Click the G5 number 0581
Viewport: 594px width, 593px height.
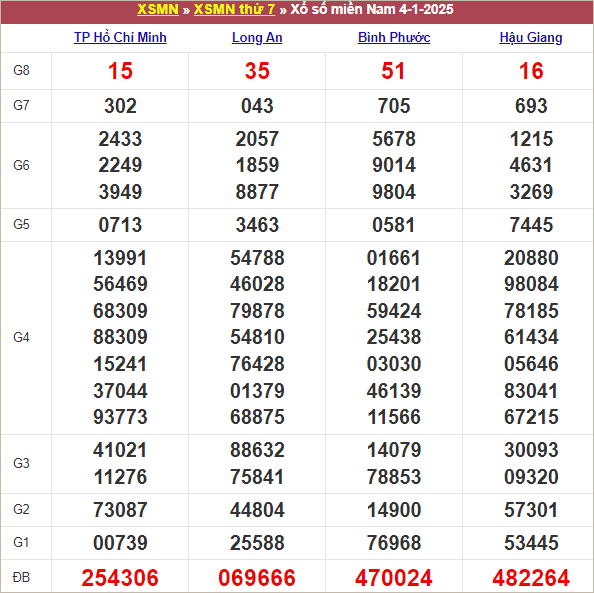(x=394, y=225)
